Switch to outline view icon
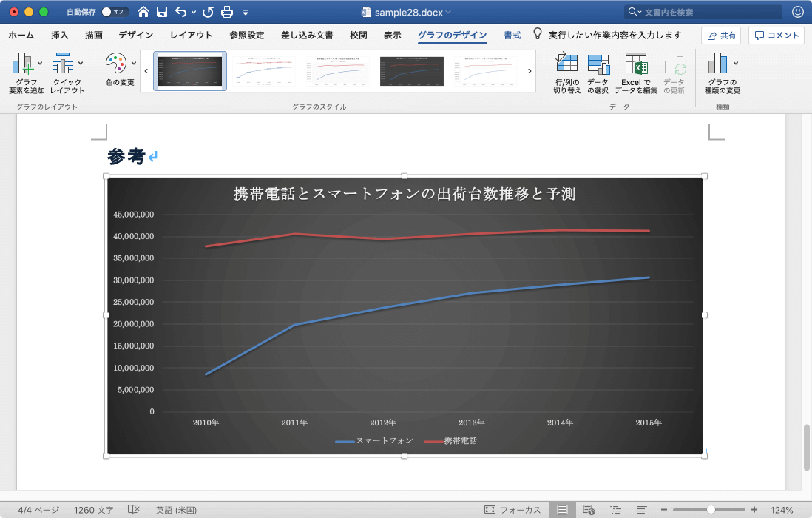 (x=616, y=510)
